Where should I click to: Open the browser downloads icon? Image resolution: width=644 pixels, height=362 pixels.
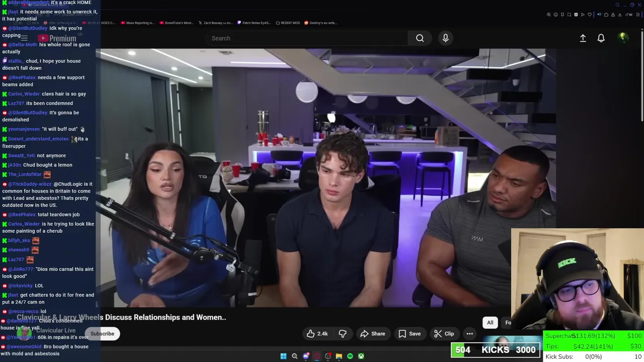[x=619, y=15]
